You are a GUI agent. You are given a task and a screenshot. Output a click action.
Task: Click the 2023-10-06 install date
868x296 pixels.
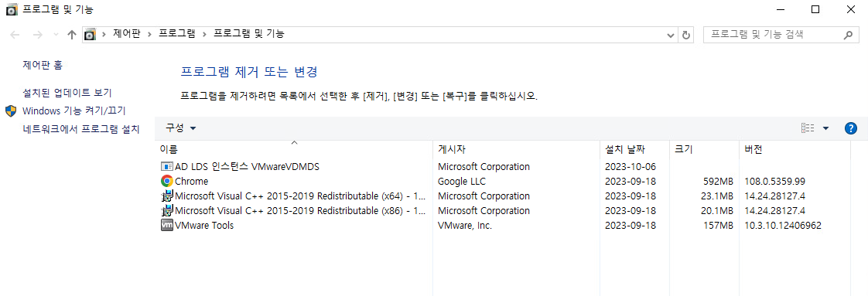click(630, 166)
